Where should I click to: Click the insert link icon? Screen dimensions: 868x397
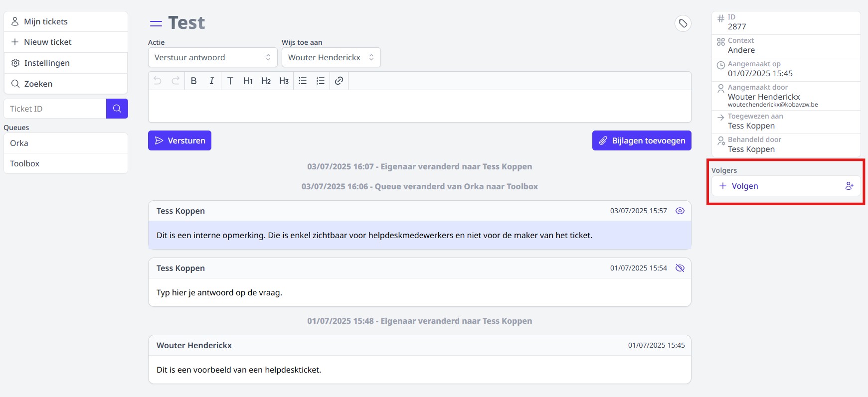339,81
